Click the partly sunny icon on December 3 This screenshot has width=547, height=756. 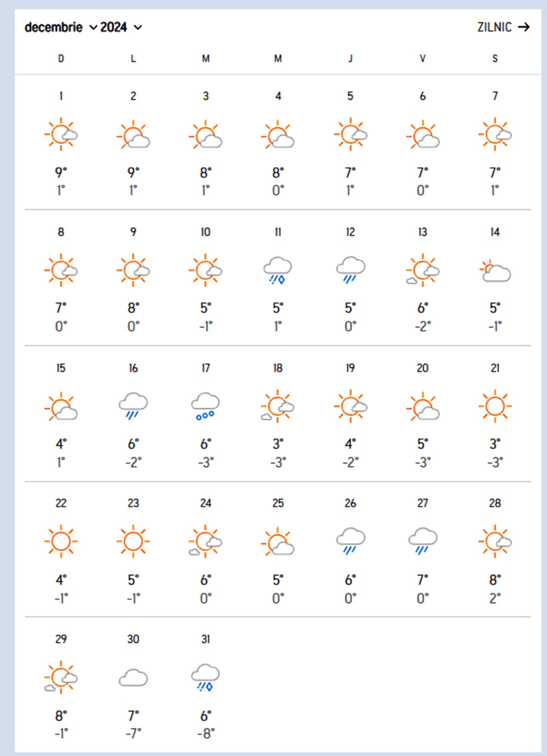[x=205, y=135]
